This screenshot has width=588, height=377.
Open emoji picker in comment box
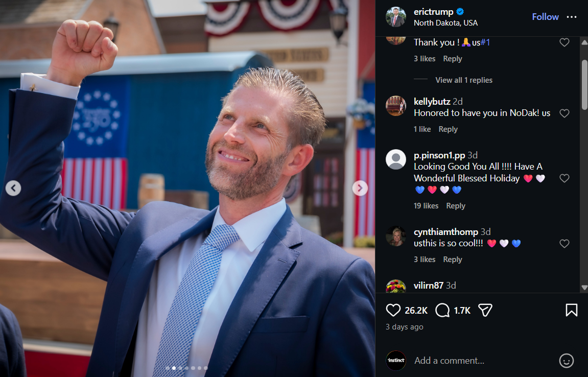pos(566,361)
